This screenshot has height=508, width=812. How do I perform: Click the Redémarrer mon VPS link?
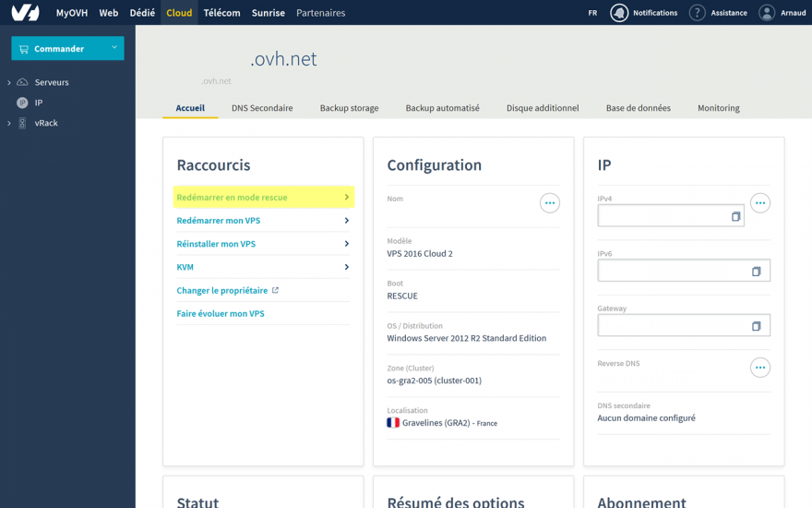click(x=218, y=221)
